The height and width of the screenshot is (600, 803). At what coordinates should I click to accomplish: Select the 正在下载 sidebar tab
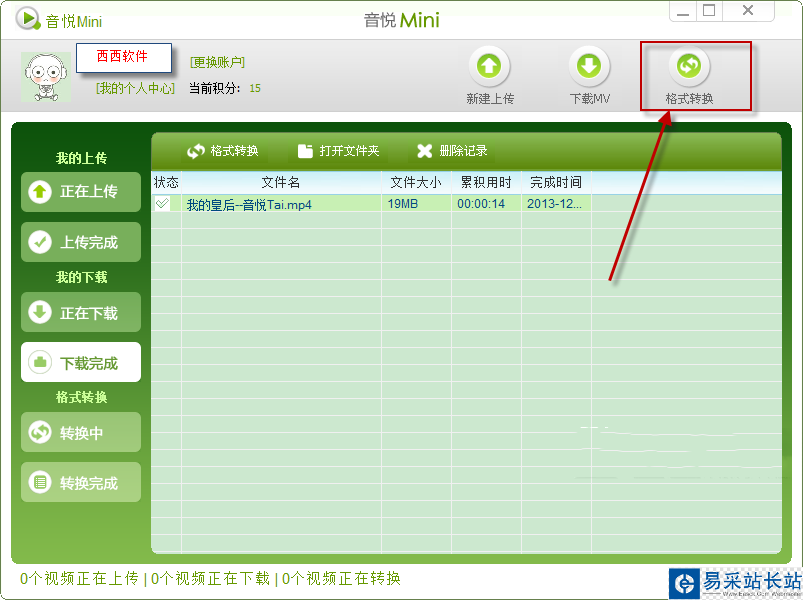click(x=81, y=312)
